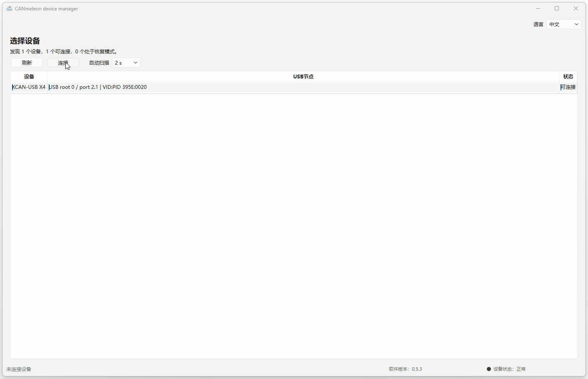This screenshot has width=588, height=379.
Task: Click the 刷新 refresh button
Action: 27,63
